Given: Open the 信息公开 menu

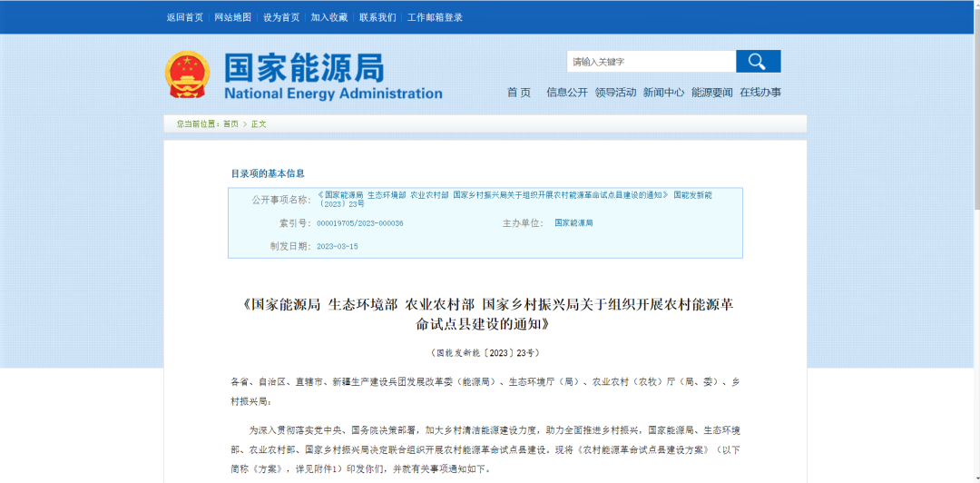Looking at the screenshot, I should tap(567, 93).
